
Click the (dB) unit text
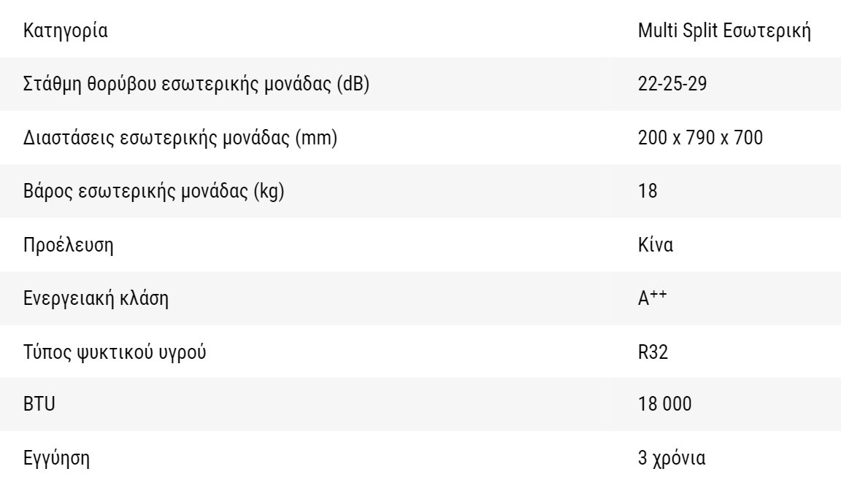tap(353, 84)
